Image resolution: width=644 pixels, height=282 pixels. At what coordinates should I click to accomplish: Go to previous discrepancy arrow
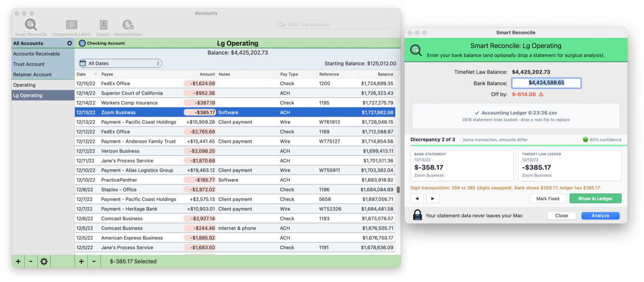[x=417, y=199]
